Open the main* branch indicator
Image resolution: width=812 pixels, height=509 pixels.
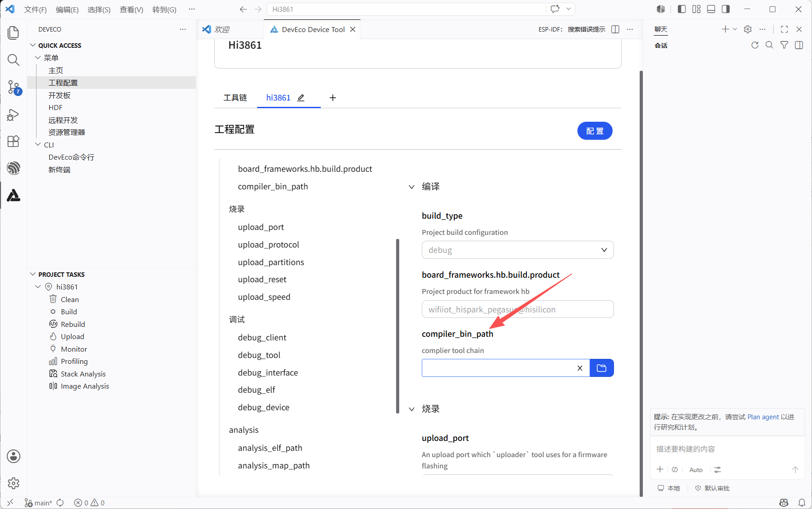[38, 503]
